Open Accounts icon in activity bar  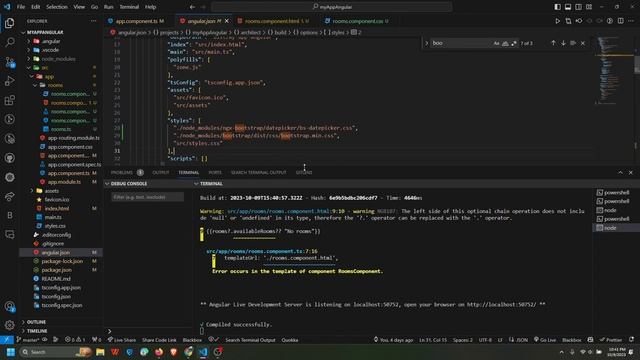click(9, 306)
